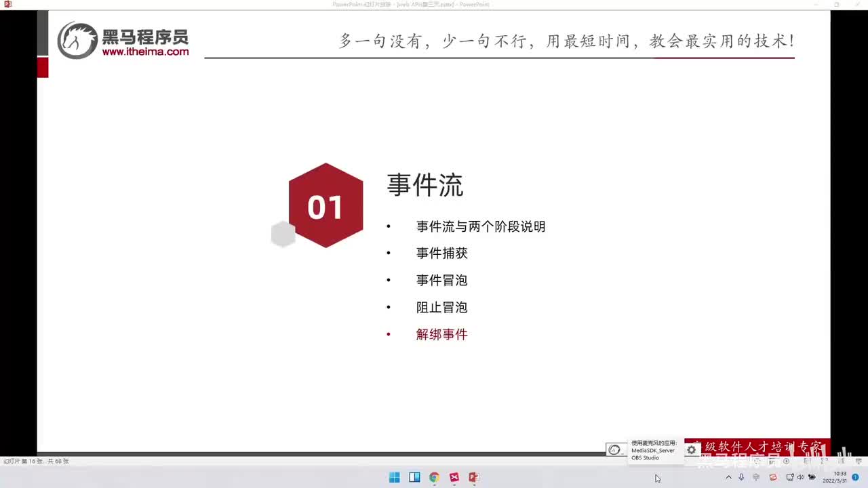
Task: Click the PowerPoint window title icon
Action: (8, 4)
